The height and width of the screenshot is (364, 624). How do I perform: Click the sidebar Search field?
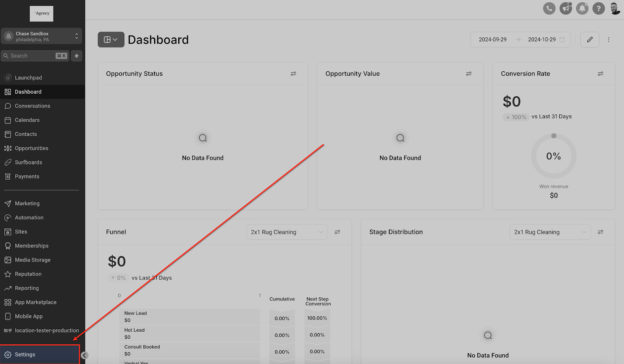pyautogui.click(x=35, y=56)
